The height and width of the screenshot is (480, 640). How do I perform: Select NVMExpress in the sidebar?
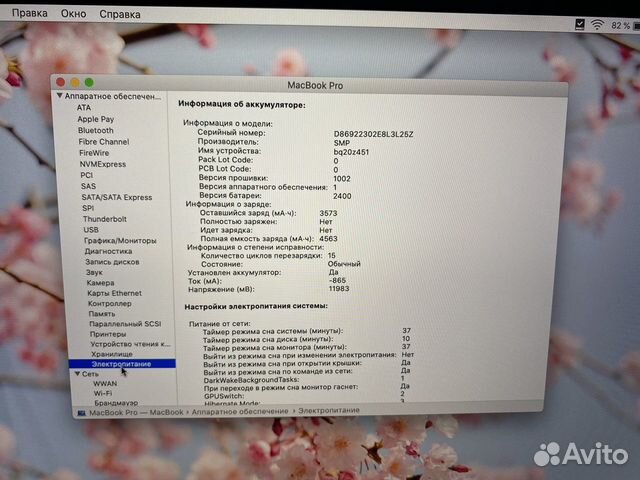click(103, 164)
